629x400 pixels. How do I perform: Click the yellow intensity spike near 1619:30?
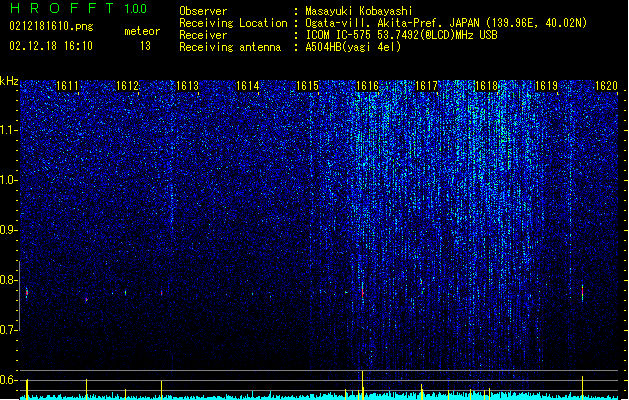(x=582, y=388)
